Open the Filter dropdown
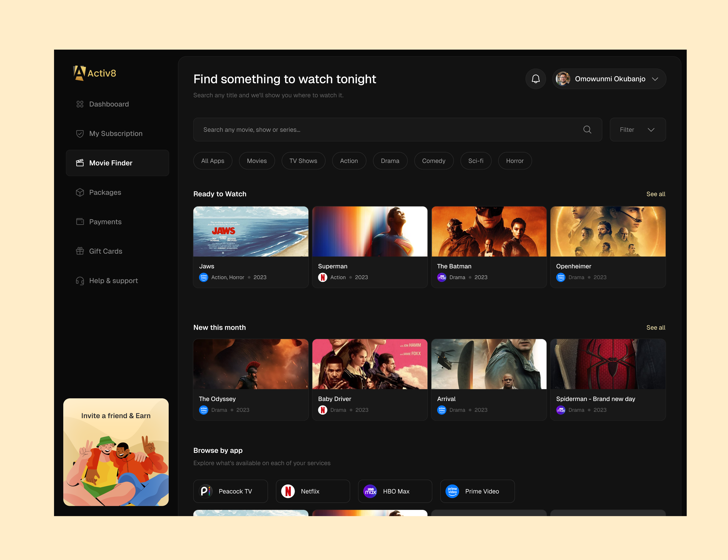Viewport: 728px width, 560px height. pyautogui.click(x=638, y=130)
